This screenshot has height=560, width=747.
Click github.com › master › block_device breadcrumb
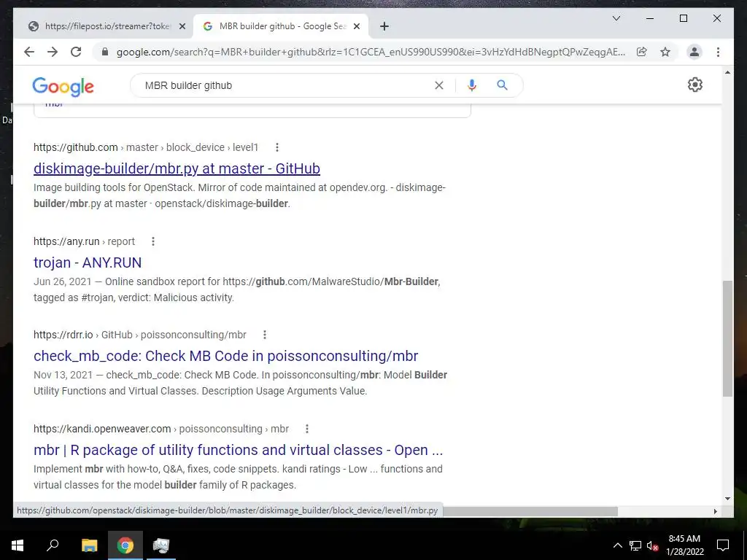(x=146, y=147)
